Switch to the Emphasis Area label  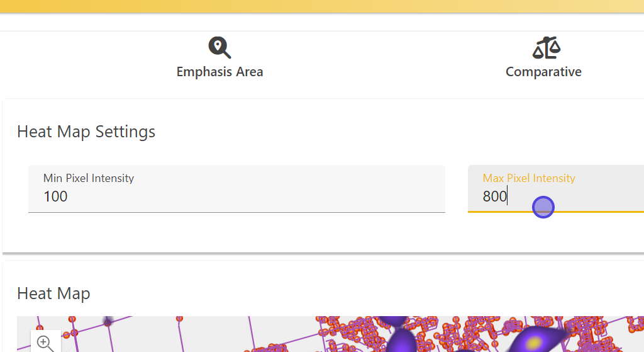(219, 72)
